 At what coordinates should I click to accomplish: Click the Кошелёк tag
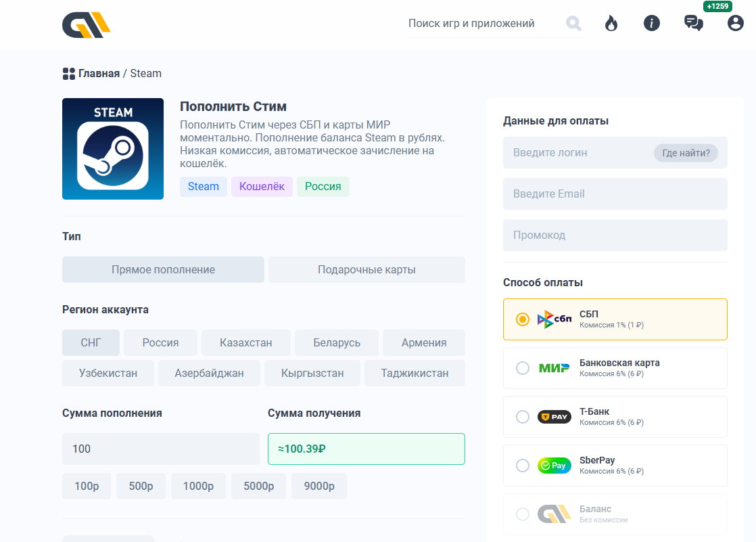(262, 186)
